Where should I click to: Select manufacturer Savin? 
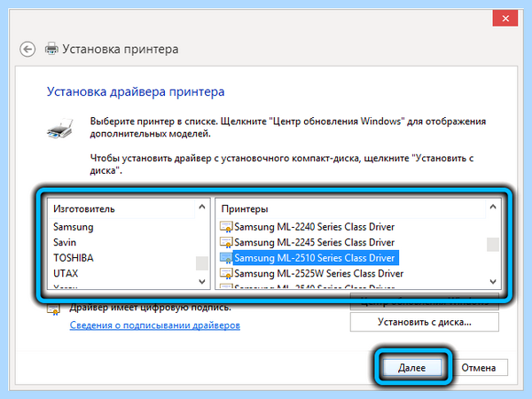[65, 243]
